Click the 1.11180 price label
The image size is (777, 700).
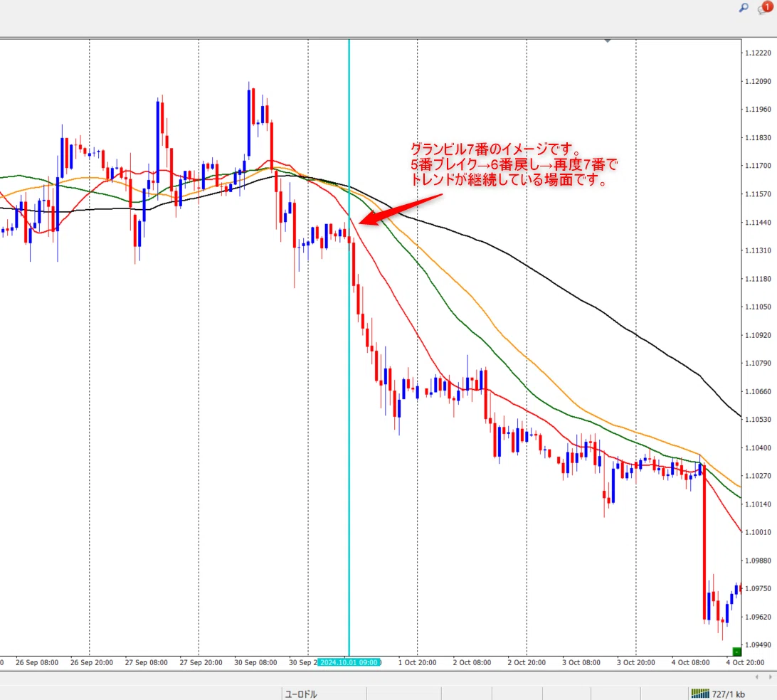coord(758,279)
